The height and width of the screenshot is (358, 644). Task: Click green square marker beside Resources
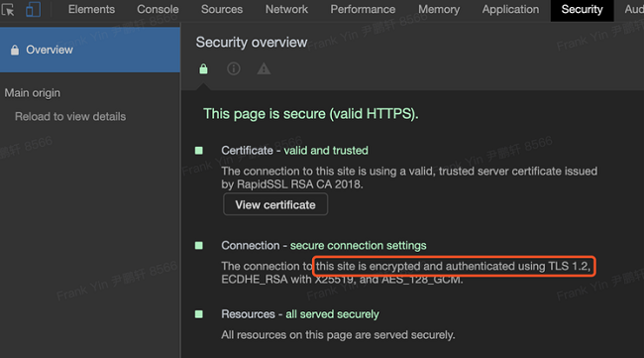(x=199, y=314)
